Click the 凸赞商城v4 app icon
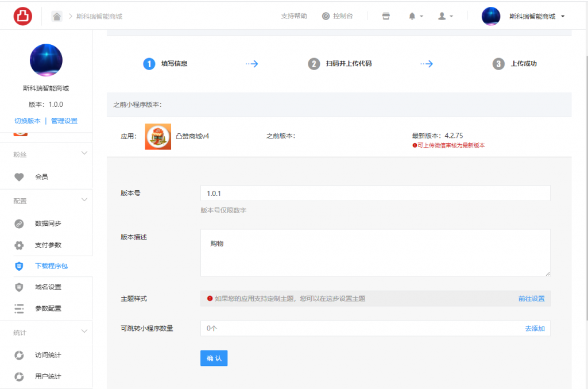Screen dimensions: 588x389 pyautogui.click(x=158, y=137)
